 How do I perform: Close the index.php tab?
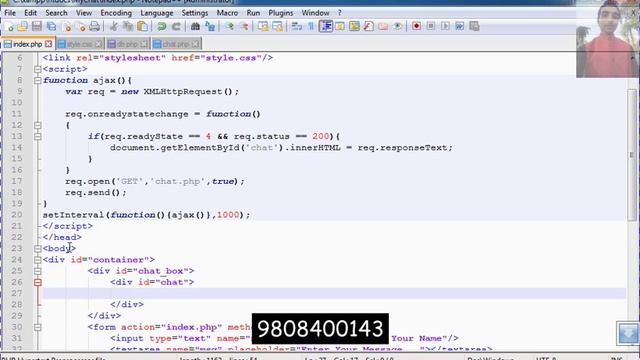click(49, 44)
